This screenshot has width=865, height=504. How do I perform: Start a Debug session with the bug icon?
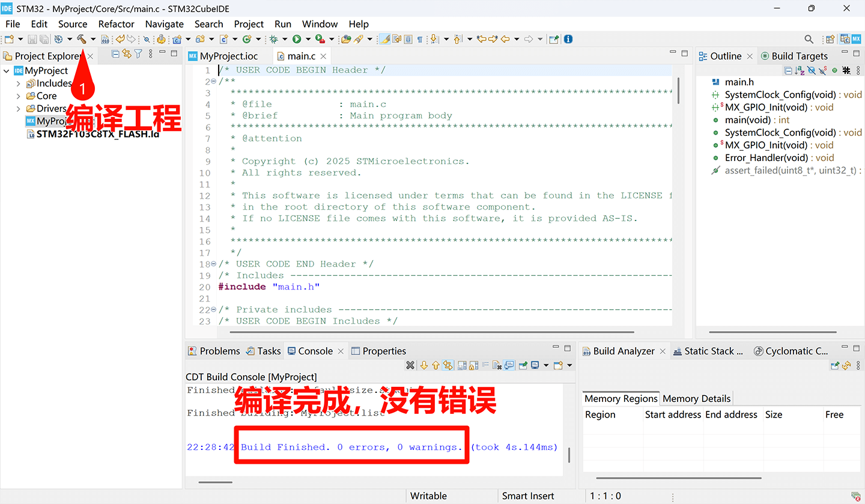click(x=273, y=39)
